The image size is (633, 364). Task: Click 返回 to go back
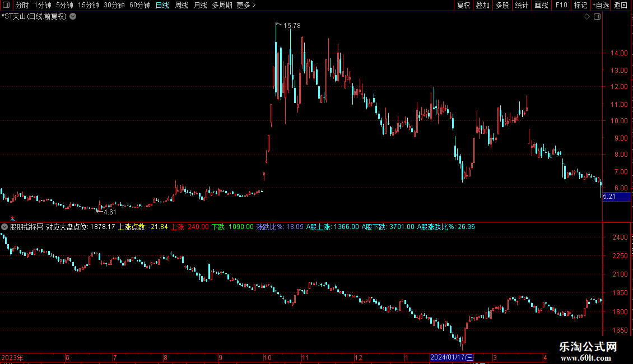[621, 5]
